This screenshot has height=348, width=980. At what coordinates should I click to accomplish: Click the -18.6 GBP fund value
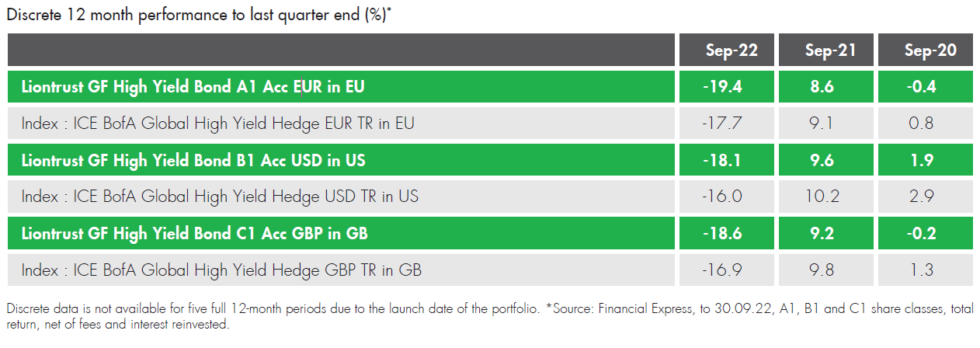point(726,233)
